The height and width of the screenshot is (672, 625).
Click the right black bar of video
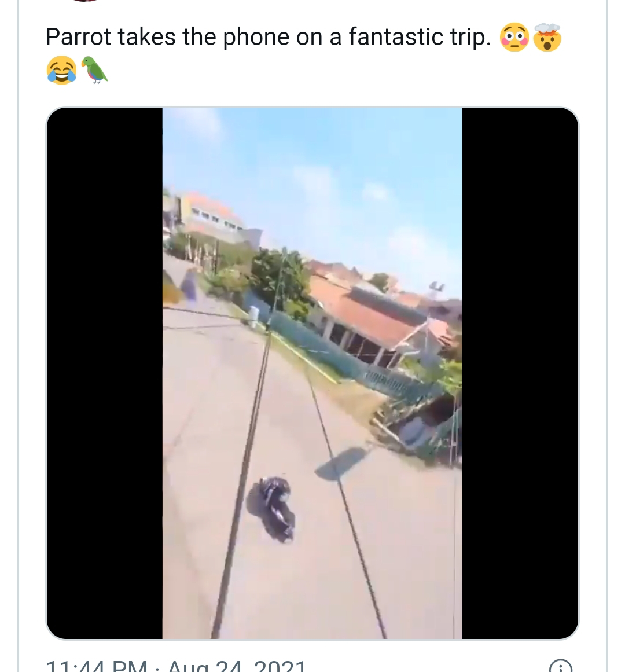520,373
